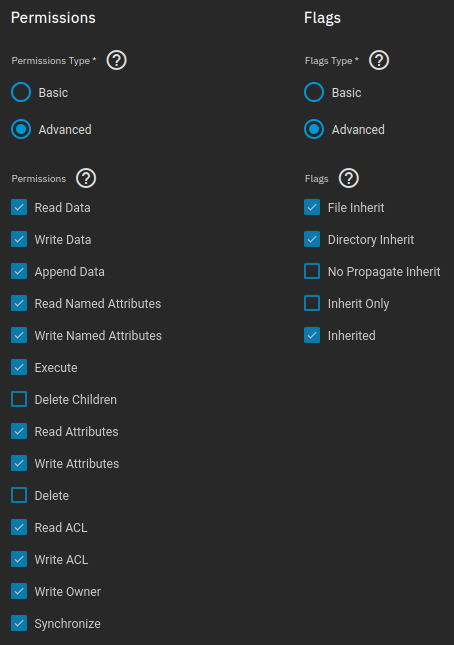The width and height of the screenshot is (454, 645).
Task: Show help for the Flags checkbox list
Action: 349,179
